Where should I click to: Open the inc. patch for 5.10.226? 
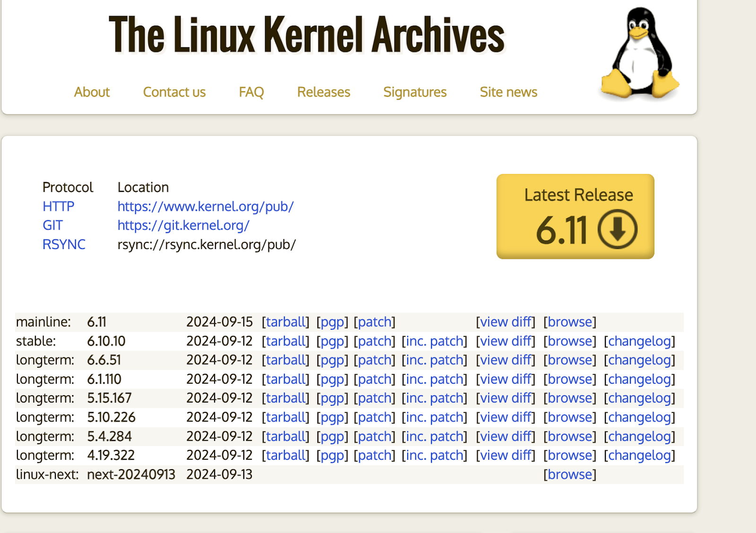pos(434,417)
